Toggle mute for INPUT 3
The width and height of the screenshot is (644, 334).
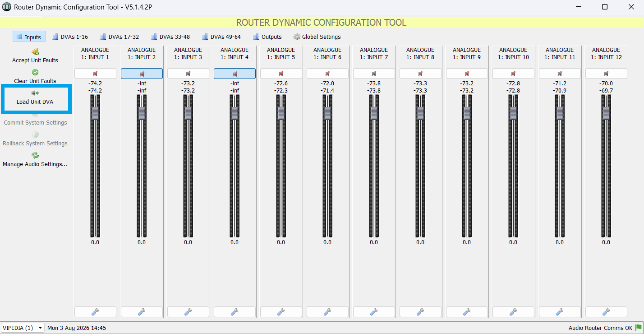click(188, 74)
